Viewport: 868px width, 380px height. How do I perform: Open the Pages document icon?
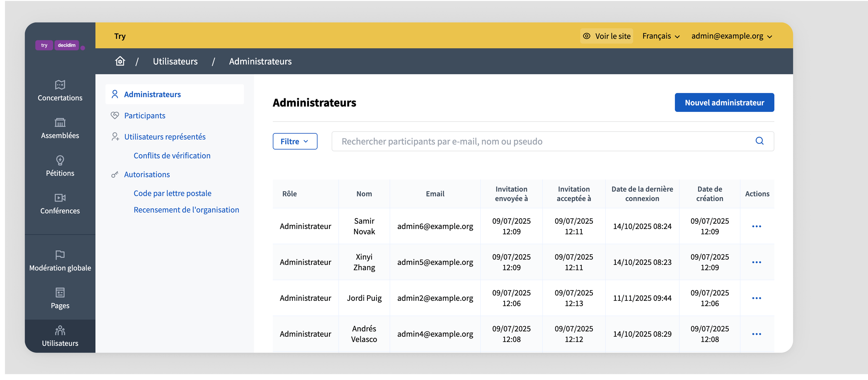tap(60, 292)
